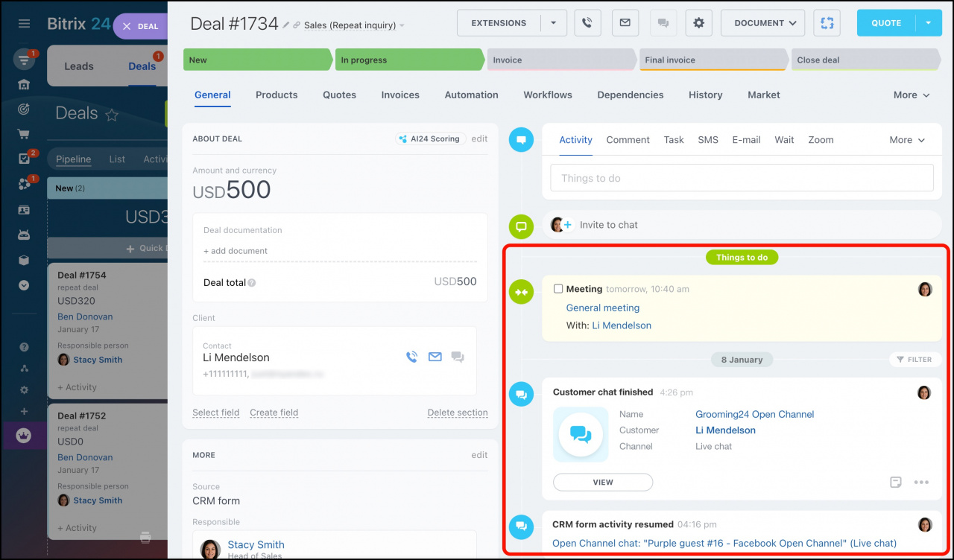Close deal panel using the purple Deal tab
The image size is (954, 560).
[141, 26]
